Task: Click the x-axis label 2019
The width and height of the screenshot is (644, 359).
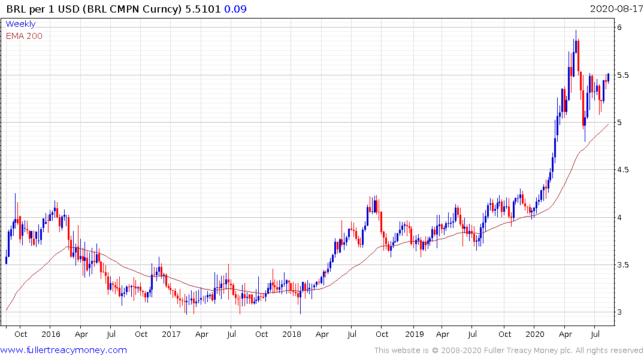Action: pyautogui.click(x=414, y=334)
